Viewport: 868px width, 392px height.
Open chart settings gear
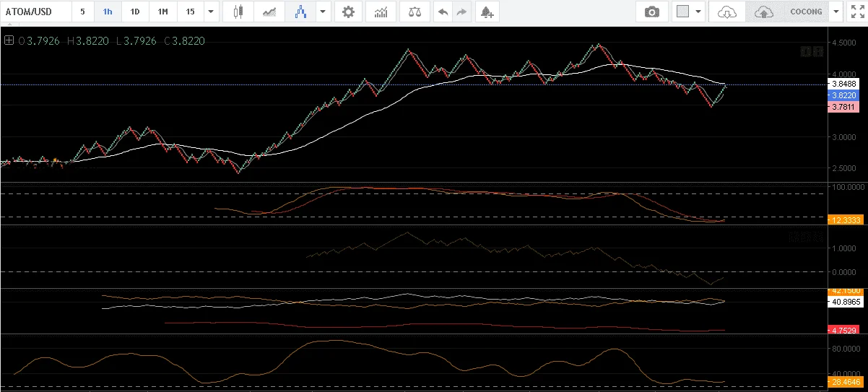(349, 12)
